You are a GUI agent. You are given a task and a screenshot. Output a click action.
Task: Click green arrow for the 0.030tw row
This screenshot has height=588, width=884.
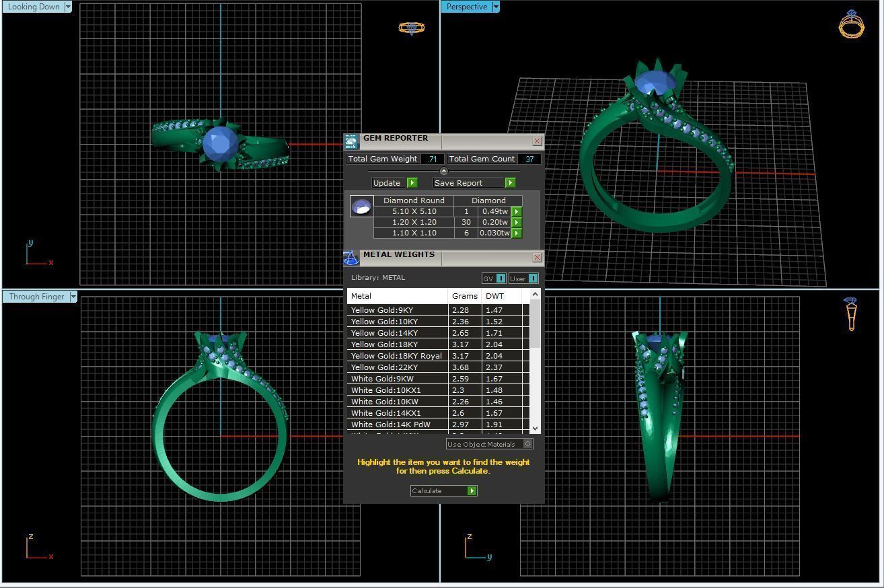click(x=517, y=233)
